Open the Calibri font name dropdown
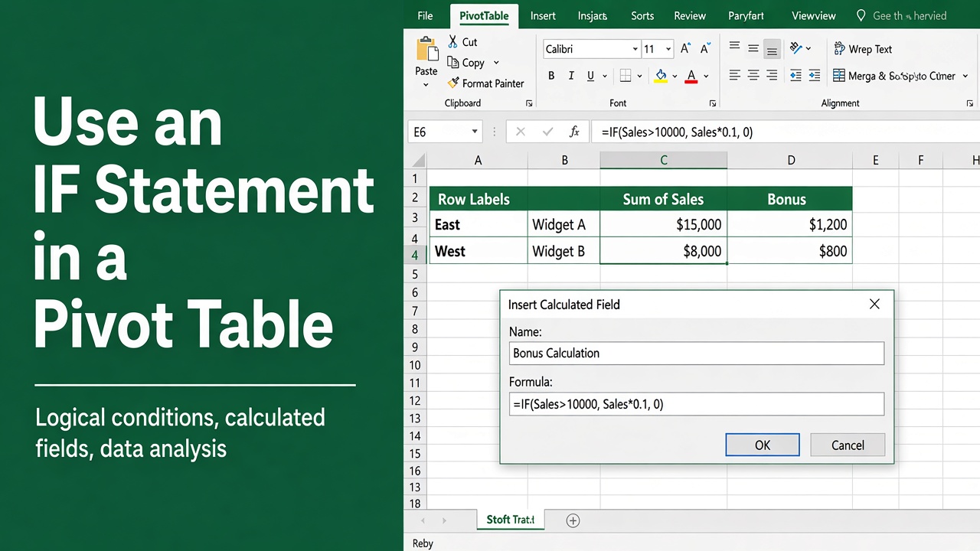The image size is (980, 551). (x=635, y=49)
